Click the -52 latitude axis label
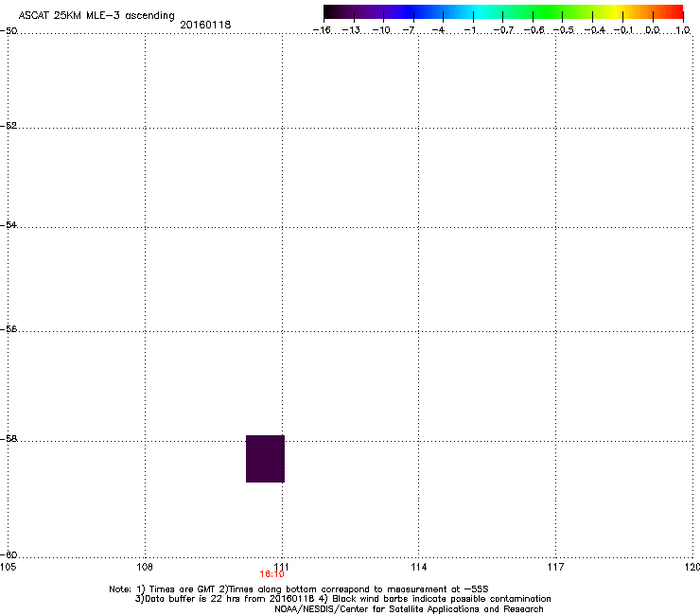This screenshot has width=700, height=615. click(9, 126)
